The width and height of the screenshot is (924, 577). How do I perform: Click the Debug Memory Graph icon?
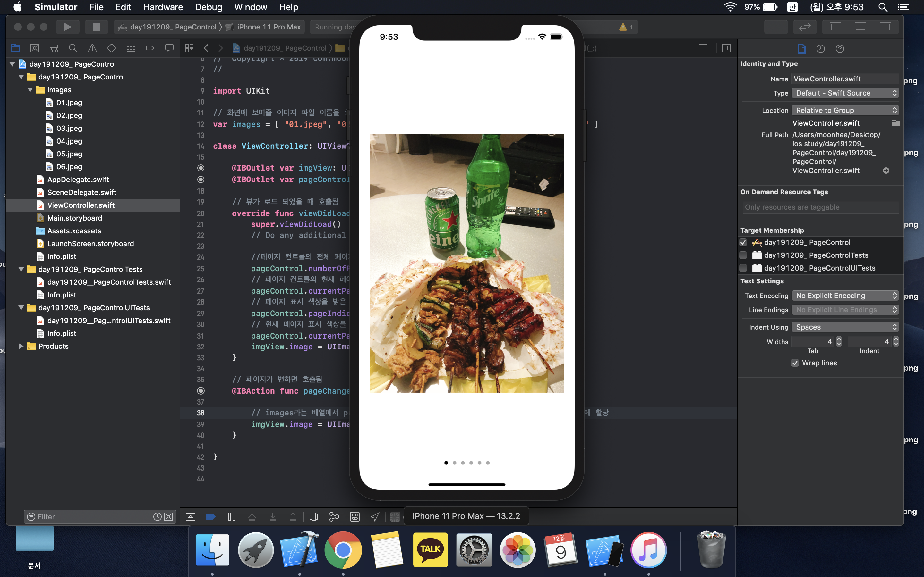coord(334,517)
